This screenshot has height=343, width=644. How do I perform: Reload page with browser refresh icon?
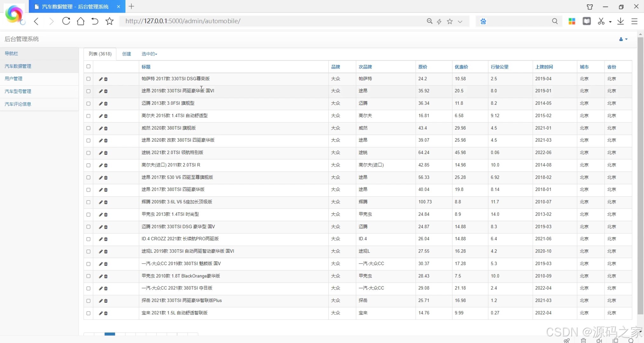[x=66, y=21]
